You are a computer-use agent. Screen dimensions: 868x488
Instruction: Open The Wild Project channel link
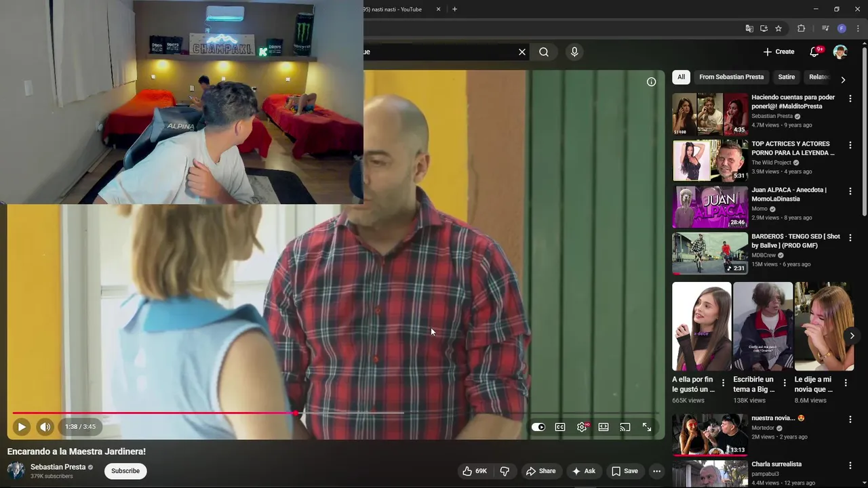[x=771, y=163]
